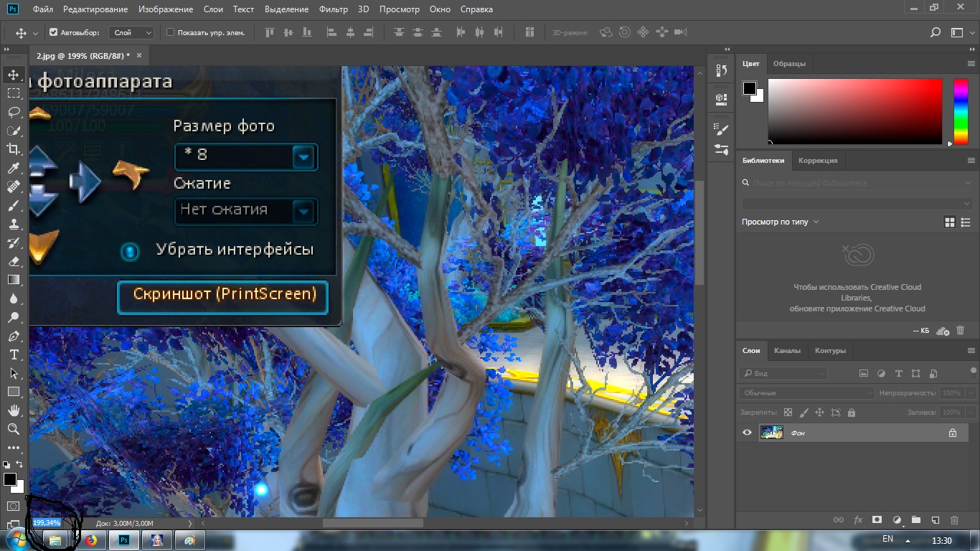Toggle the Автовыбор checkbox
The width and height of the screenshot is (980, 551).
coord(53,32)
